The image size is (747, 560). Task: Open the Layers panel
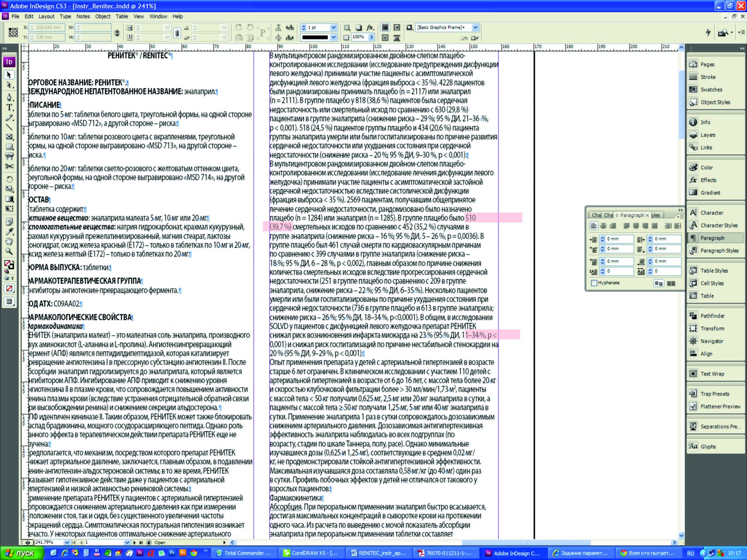pyautogui.click(x=715, y=135)
